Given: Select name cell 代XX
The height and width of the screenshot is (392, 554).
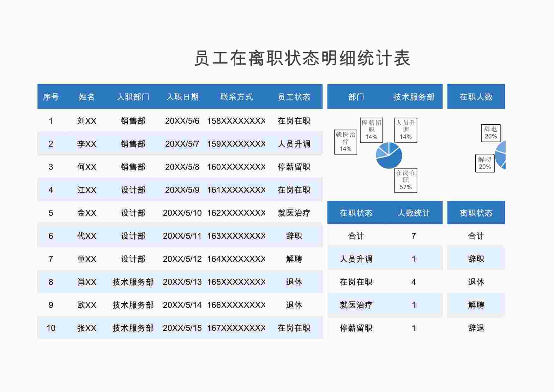Looking at the screenshot, I should 87,236.
